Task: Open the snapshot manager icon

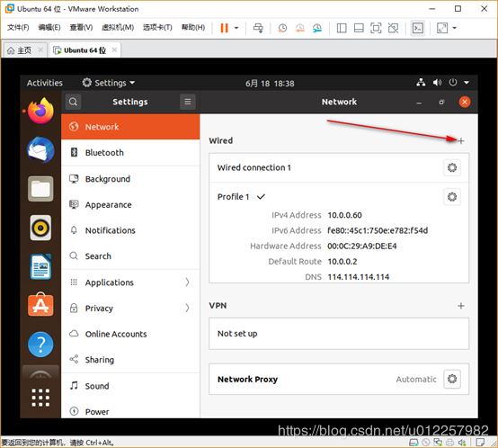Action: (x=317, y=28)
